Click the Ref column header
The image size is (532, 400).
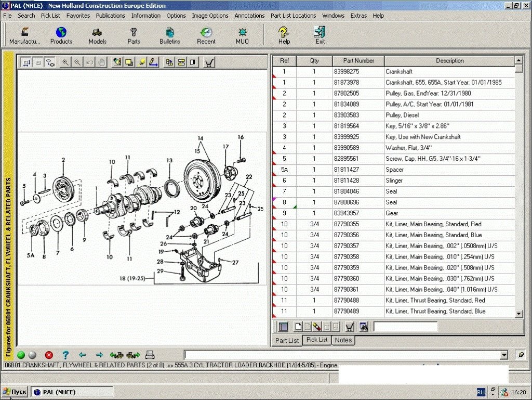(x=284, y=61)
